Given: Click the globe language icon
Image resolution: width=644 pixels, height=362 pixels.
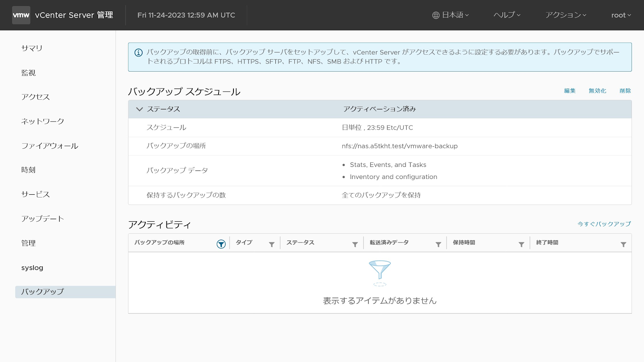Looking at the screenshot, I should [436, 15].
